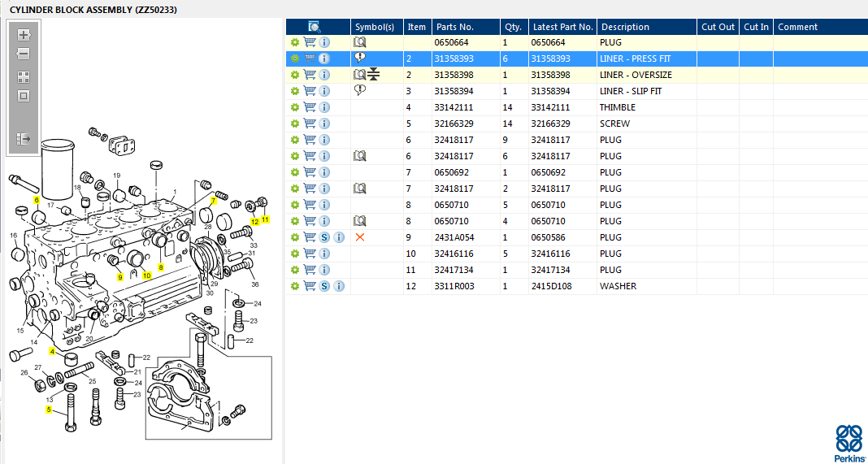The height and width of the screenshot is (464, 868).
Task: Click the gear icon for LINER - SLIP FIT
Action: [x=295, y=91]
